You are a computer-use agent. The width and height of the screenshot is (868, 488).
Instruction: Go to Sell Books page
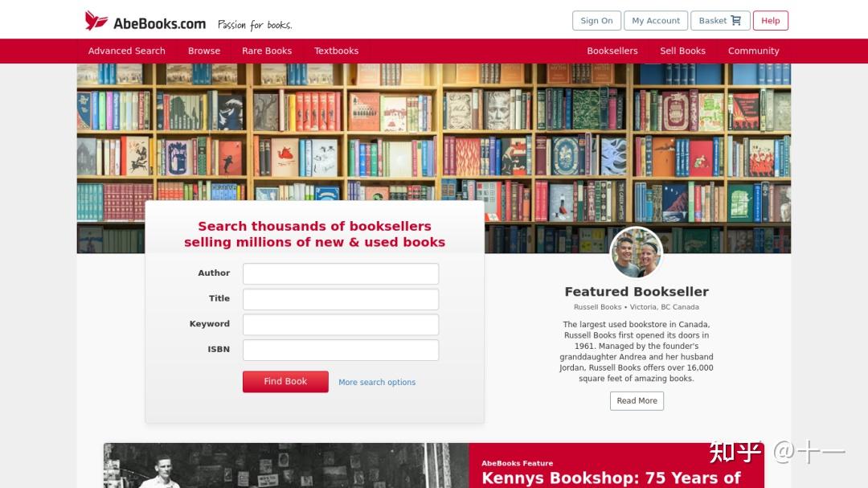[682, 51]
